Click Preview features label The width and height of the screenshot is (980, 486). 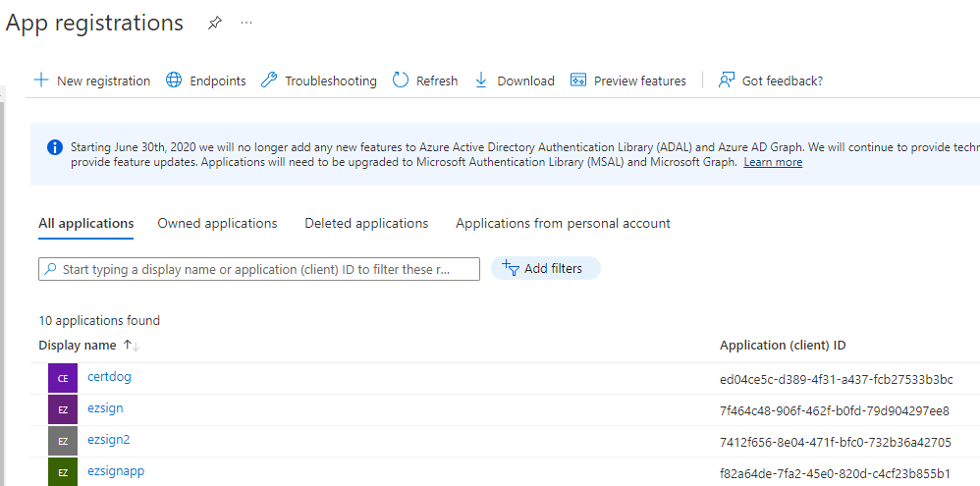(640, 81)
